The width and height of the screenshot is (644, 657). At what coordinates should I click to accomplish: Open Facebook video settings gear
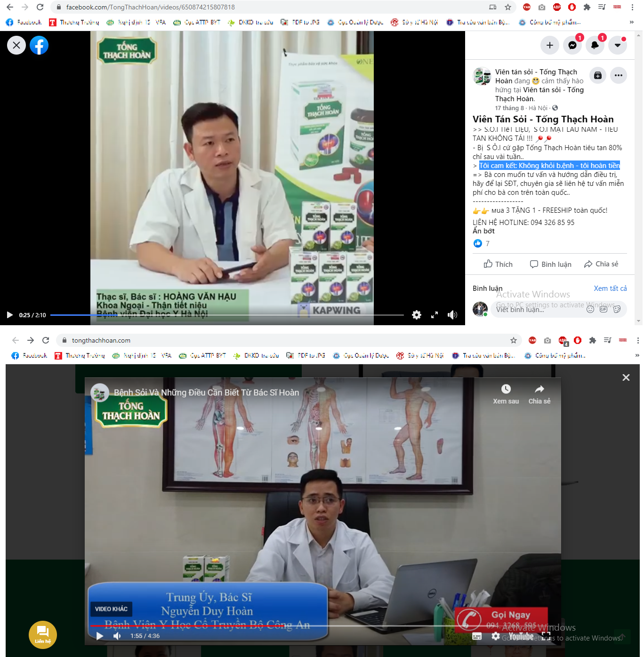[x=417, y=315]
